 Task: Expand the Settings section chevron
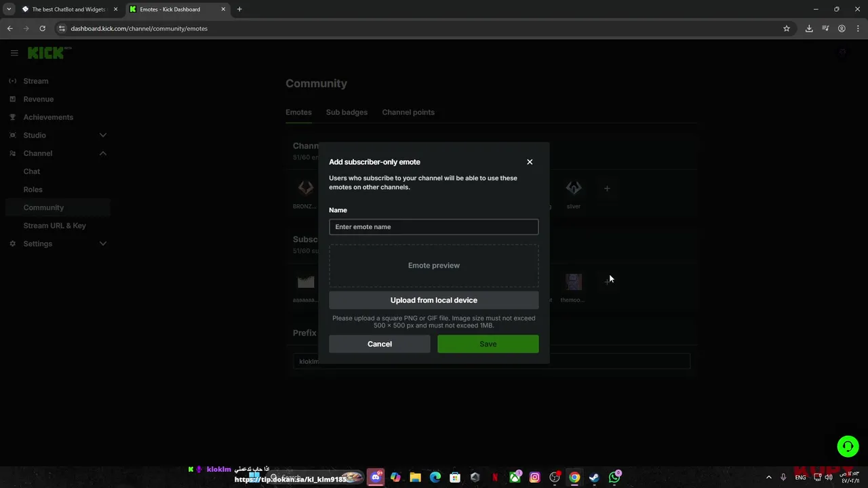(x=103, y=244)
